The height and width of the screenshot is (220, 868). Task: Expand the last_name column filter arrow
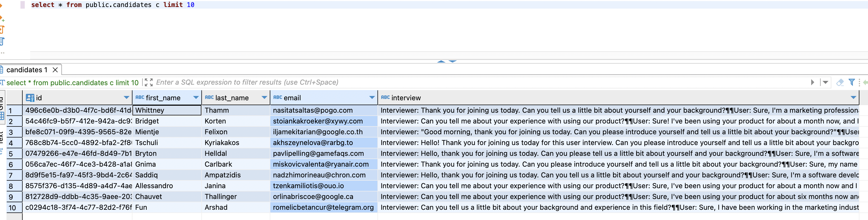pos(264,98)
